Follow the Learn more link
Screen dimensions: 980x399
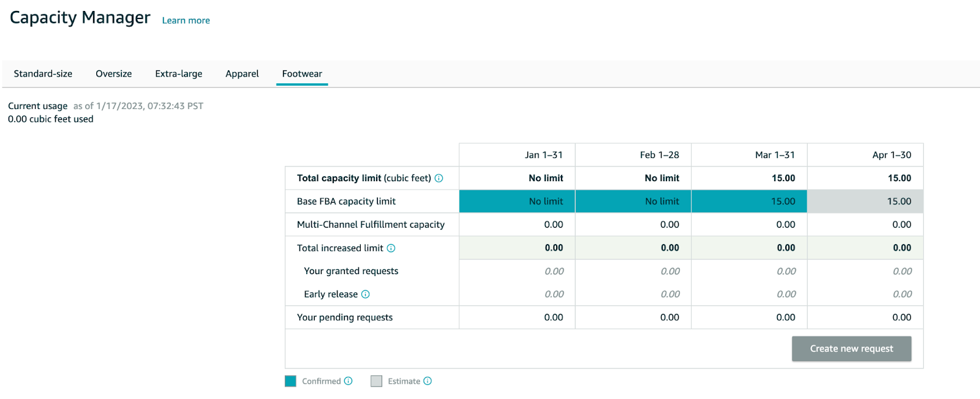pos(186,20)
